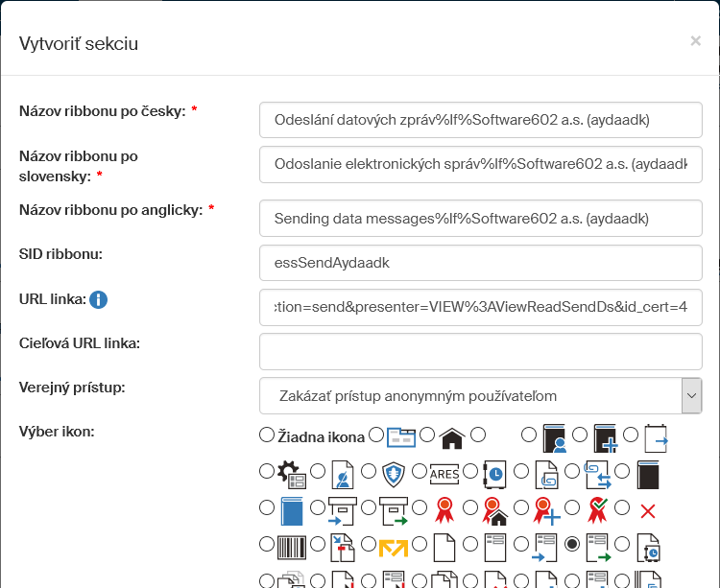720x588 pixels.
Task: Click the SID ribbonu input field
Action: point(480,262)
